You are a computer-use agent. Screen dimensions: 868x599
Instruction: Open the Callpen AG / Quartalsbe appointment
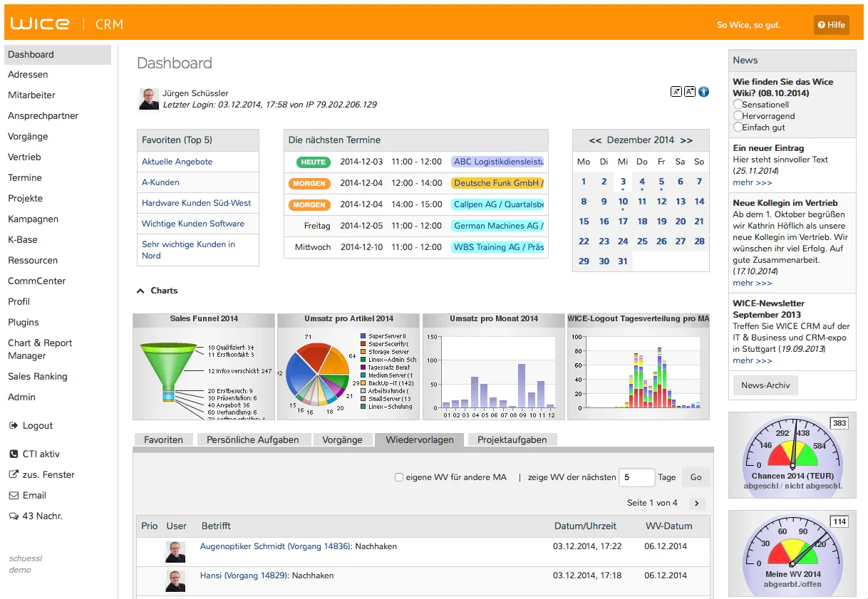coord(497,204)
